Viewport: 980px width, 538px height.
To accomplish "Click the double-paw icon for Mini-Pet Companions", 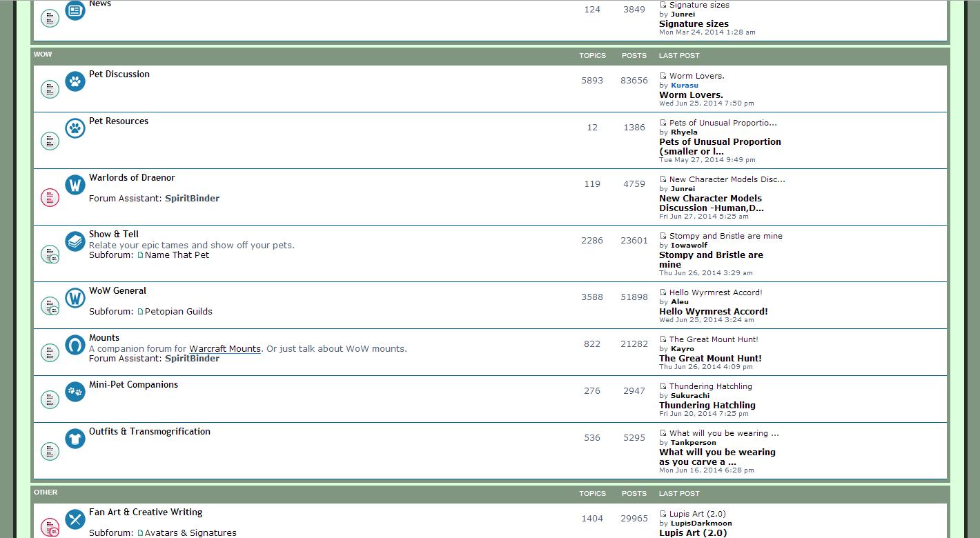I will 75,392.
